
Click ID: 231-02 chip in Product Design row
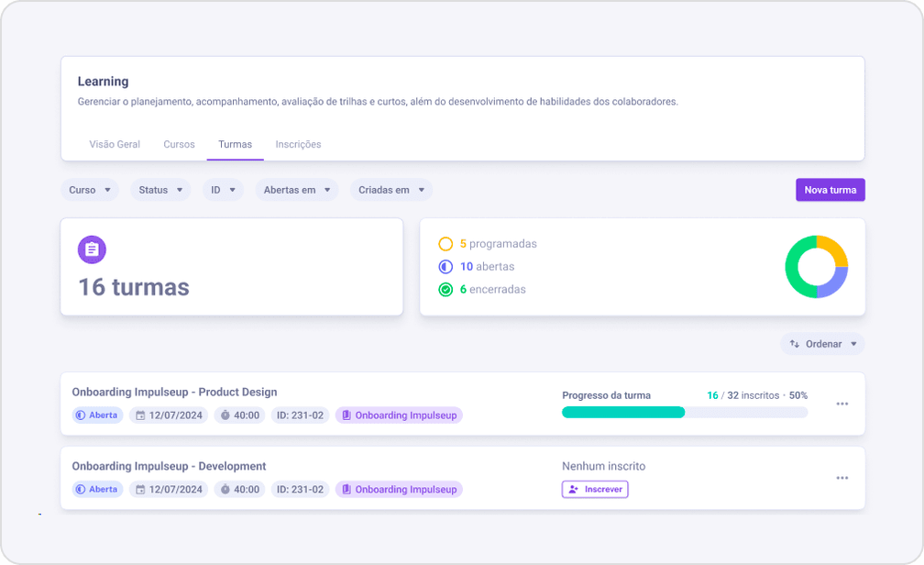(300, 415)
